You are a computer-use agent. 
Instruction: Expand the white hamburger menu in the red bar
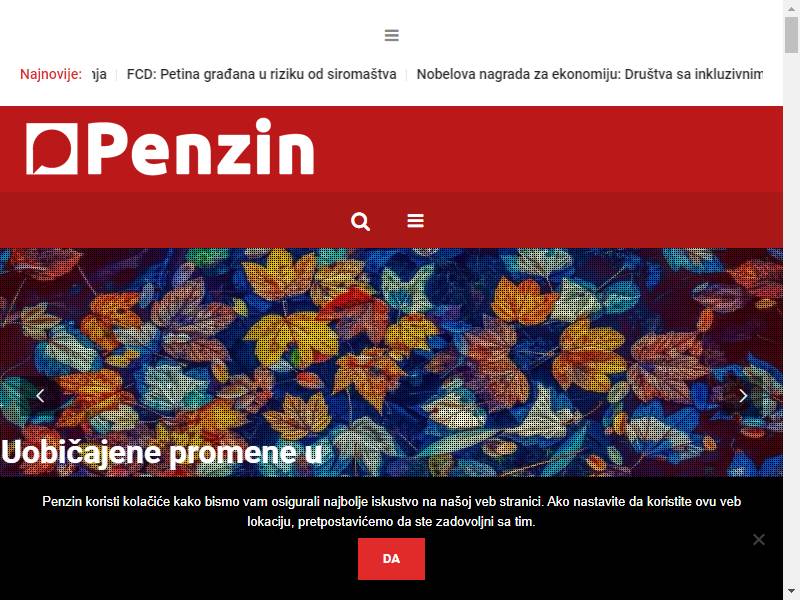pyautogui.click(x=415, y=221)
